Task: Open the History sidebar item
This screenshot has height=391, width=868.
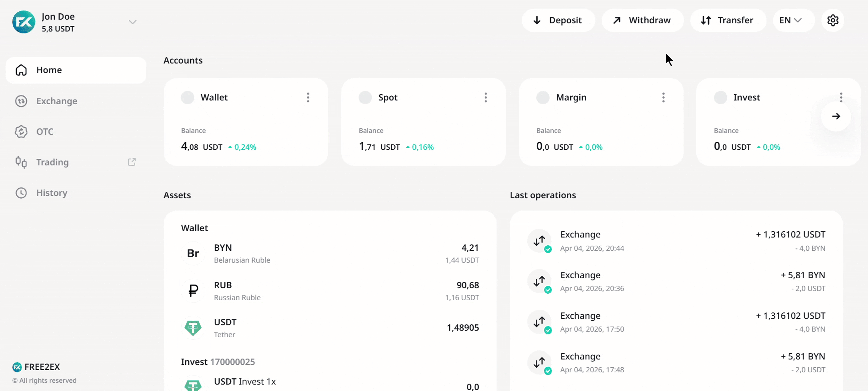Action: 52,193
